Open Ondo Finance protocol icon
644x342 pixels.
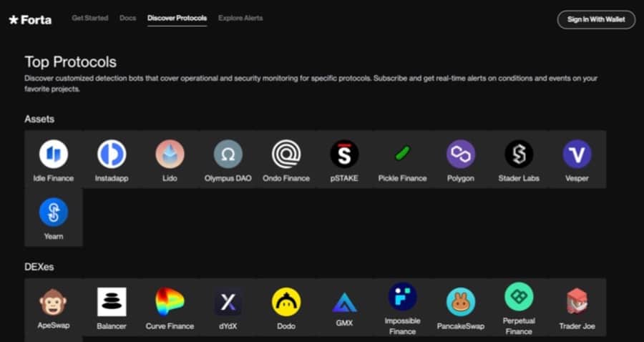pyautogui.click(x=286, y=154)
